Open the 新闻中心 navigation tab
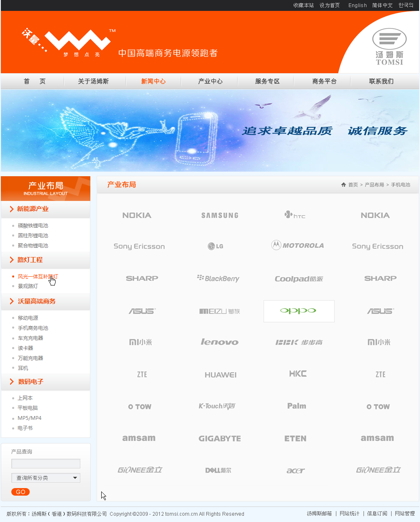This screenshot has height=522, width=420. tap(153, 81)
